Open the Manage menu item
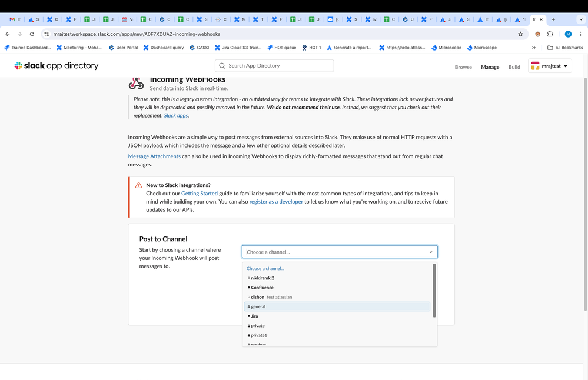 click(x=490, y=67)
